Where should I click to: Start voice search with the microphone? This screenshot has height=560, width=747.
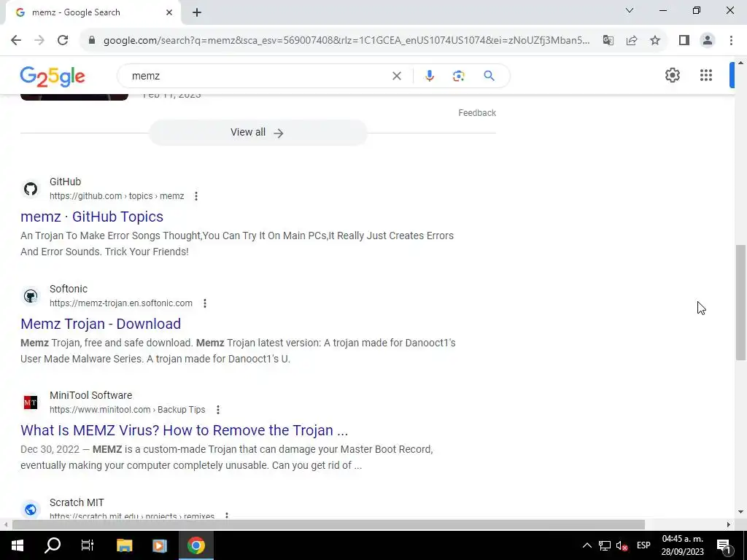tap(429, 76)
